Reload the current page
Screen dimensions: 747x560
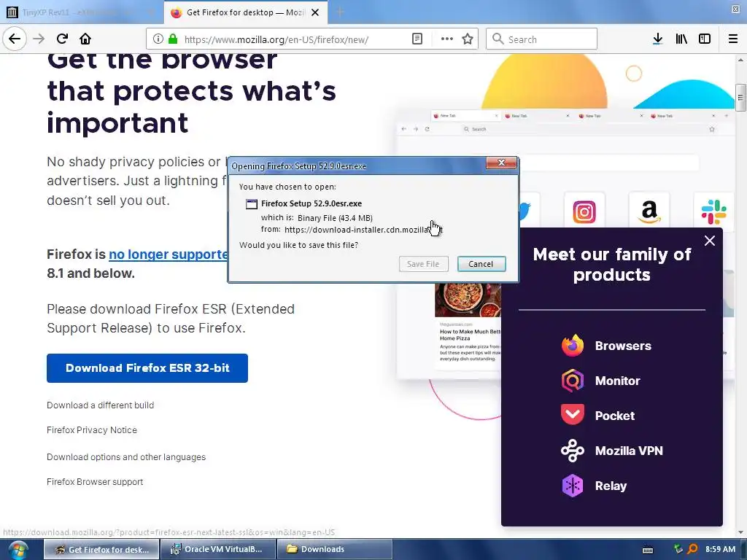[62, 39]
